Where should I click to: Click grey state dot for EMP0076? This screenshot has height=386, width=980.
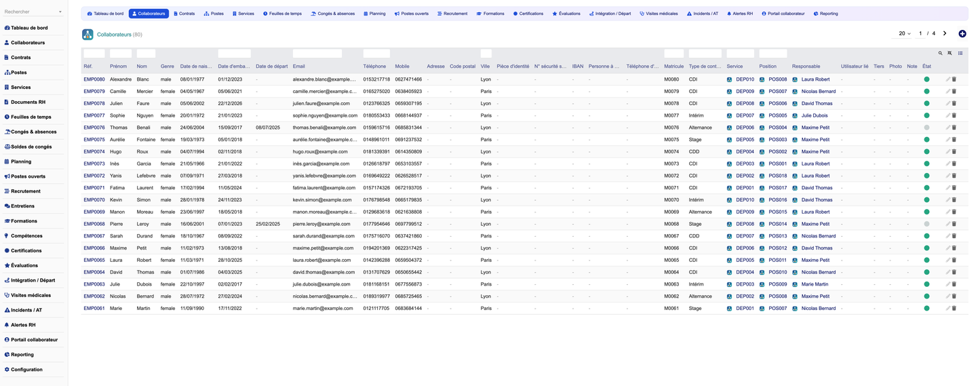[x=926, y=128]
